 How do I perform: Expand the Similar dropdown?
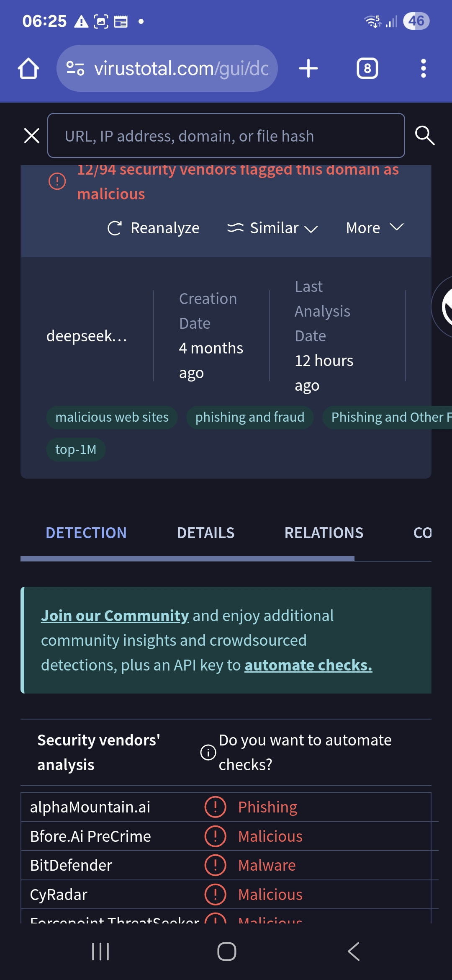pos(272,228)
